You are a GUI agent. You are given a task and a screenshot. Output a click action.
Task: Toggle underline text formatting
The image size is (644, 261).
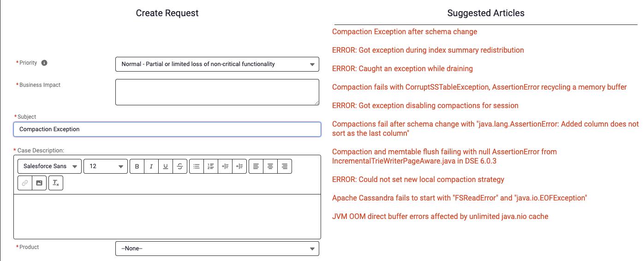(x=166, y=166)
